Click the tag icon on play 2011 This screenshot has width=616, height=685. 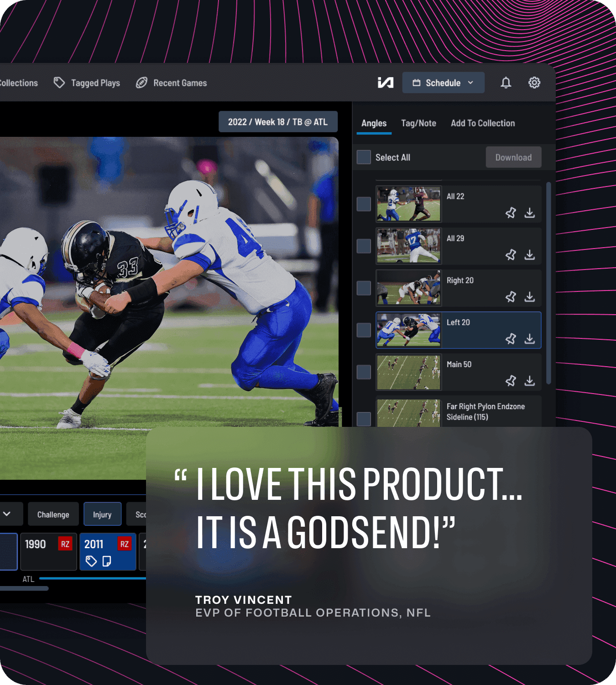91,561
